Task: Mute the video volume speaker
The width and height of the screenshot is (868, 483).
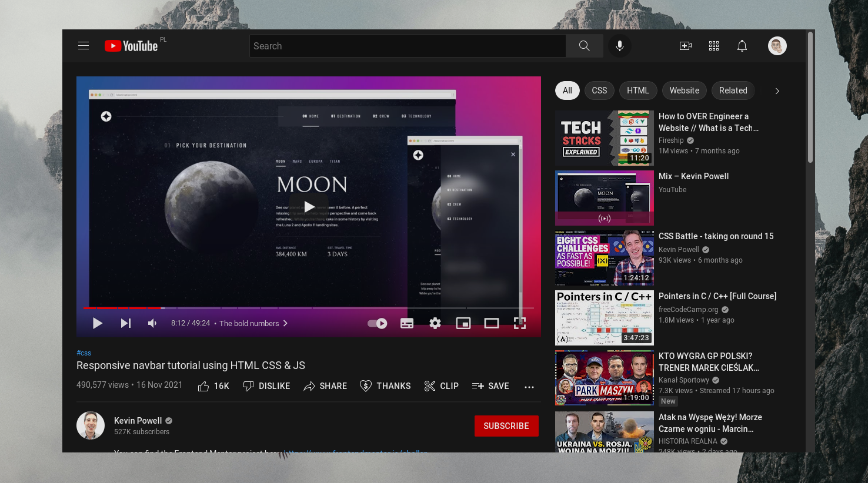Action: pos(152,323)
